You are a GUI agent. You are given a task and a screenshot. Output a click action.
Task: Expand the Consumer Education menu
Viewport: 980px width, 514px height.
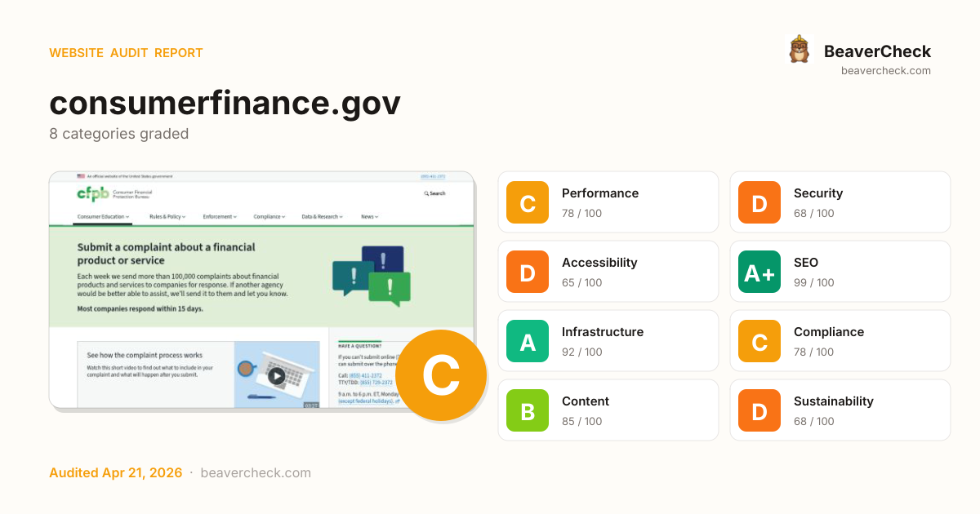click(104, 217)
